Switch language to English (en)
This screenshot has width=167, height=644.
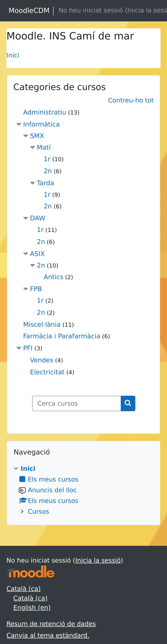(x=32, y=607)
